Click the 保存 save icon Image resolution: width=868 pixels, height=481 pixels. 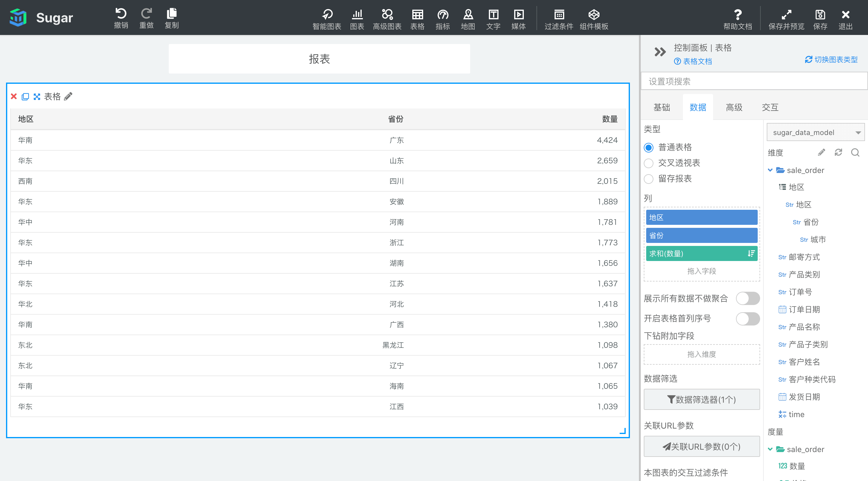tap(820, 19)
